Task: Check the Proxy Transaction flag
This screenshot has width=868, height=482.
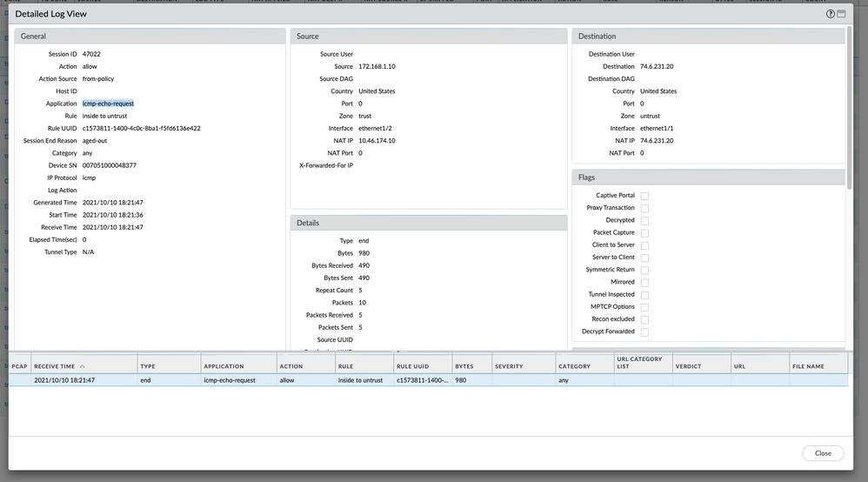Action: [x=644, y=208]
